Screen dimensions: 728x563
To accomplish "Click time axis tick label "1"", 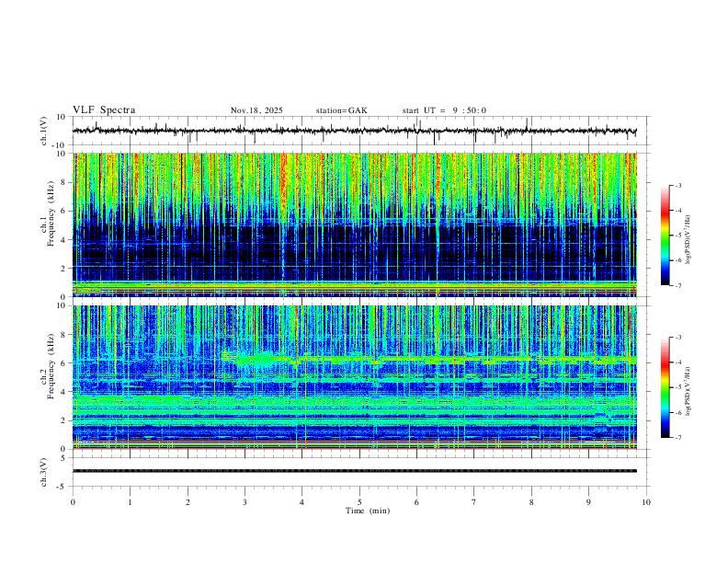I will (131, 502).
